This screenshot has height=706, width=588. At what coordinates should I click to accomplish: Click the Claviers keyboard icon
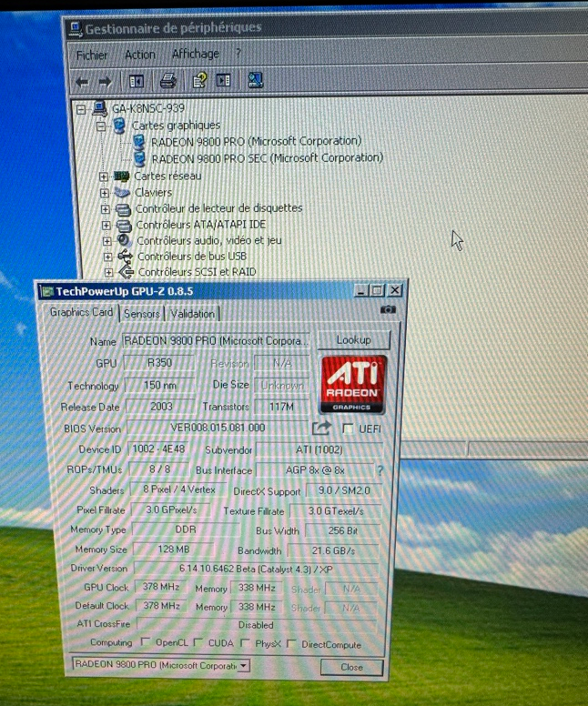point(122,193)
